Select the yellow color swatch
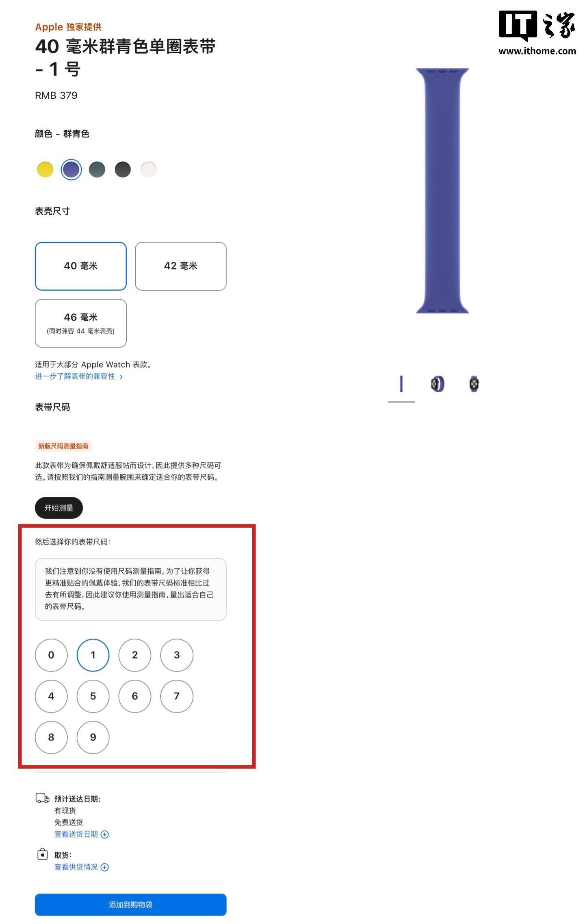Screen dimensions: 585x924 point(45,170)
